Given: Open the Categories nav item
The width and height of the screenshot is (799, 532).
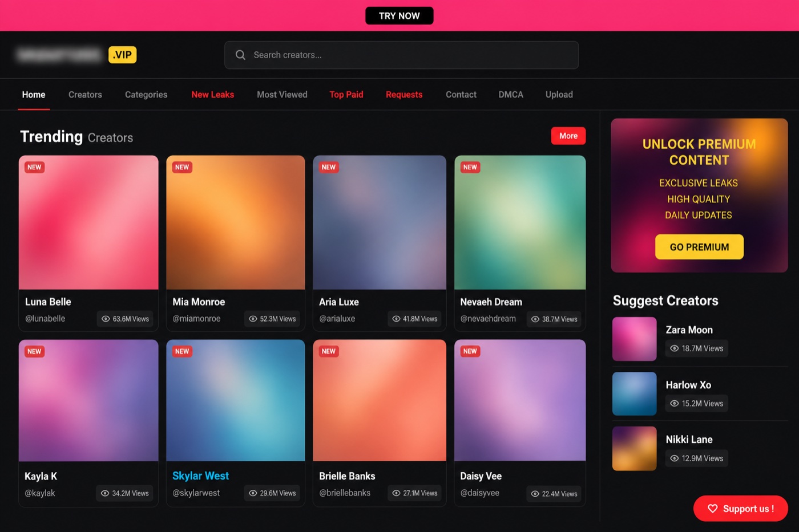Looking at the screenshot, I should (146, 95).
